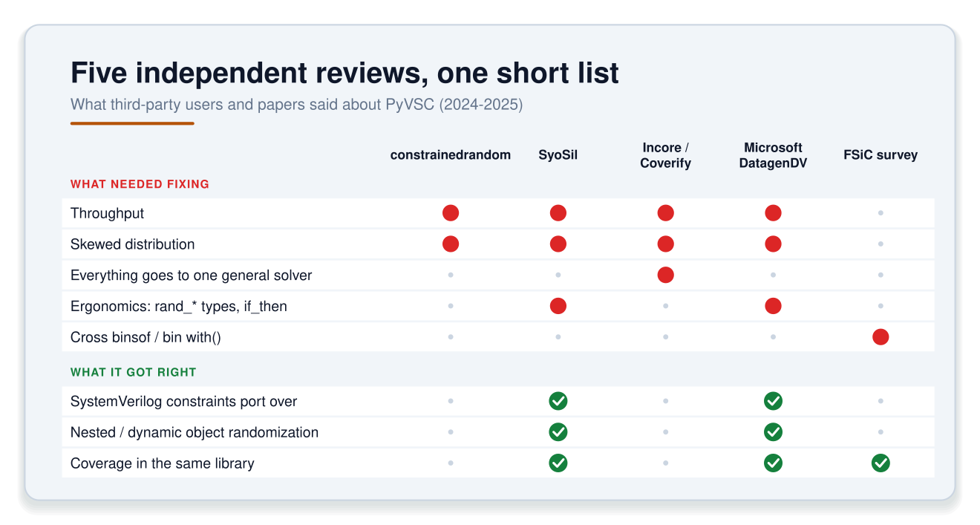
Task: Click 'SystemVerilog constraints port over' label
Action: point(183,401)
